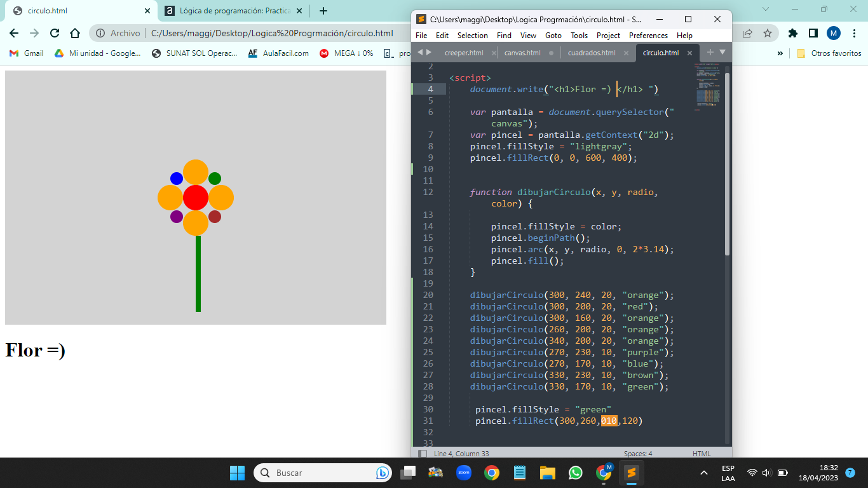Open Task View on the taskbar
The image size is (868, 488).
click(407, 473)
